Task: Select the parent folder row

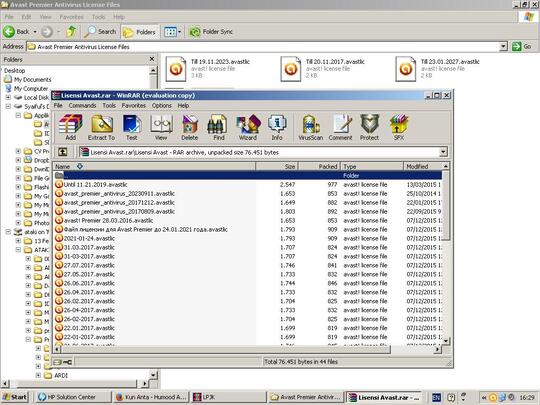Action: 247,176
